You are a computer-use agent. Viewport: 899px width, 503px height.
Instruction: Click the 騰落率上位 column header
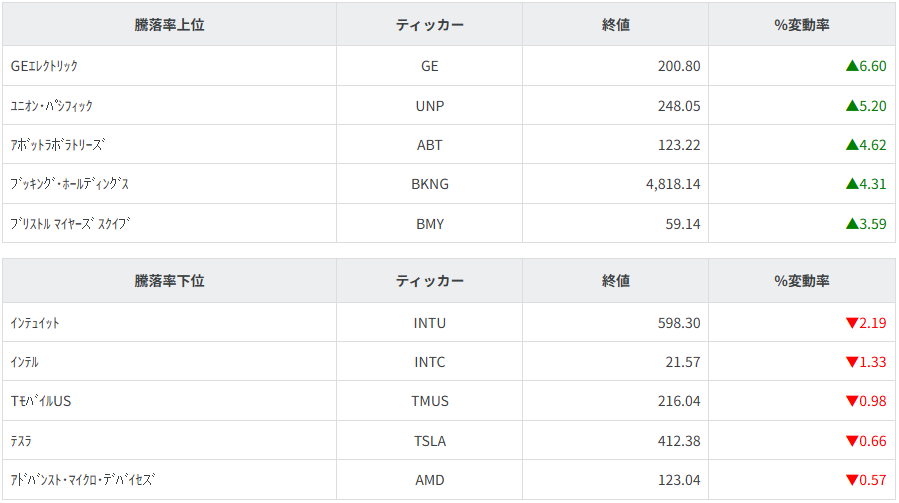[x=169, y=25]
